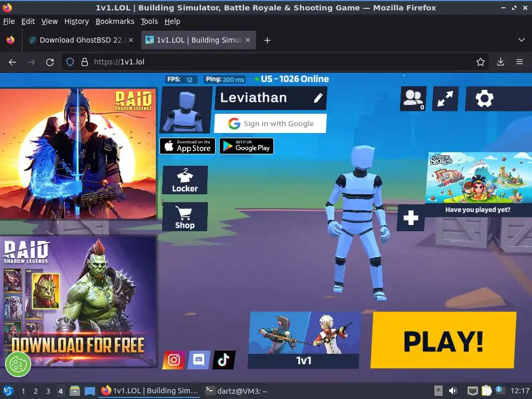Click 1v1.LOL Firefox taskbar entry
532x399 pixels.
[150, 391]
